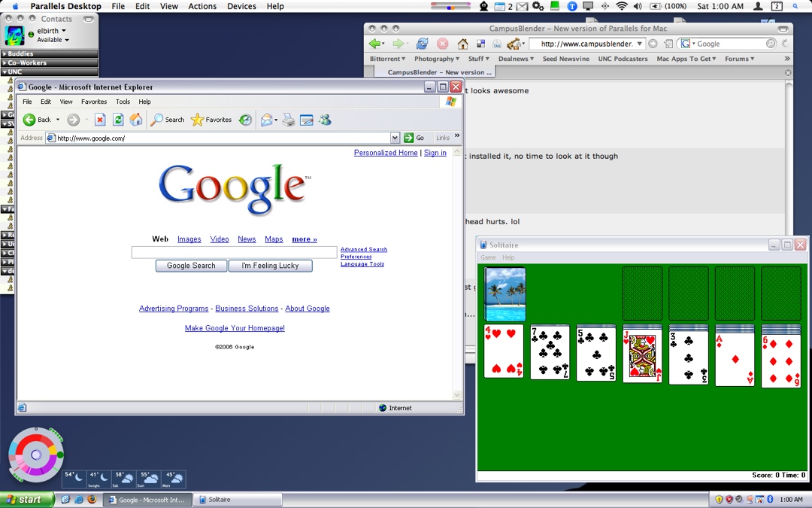
Task: Click the checkered del.icio.us icon in CampusBlender toolbar
Action: click(480, 44)
